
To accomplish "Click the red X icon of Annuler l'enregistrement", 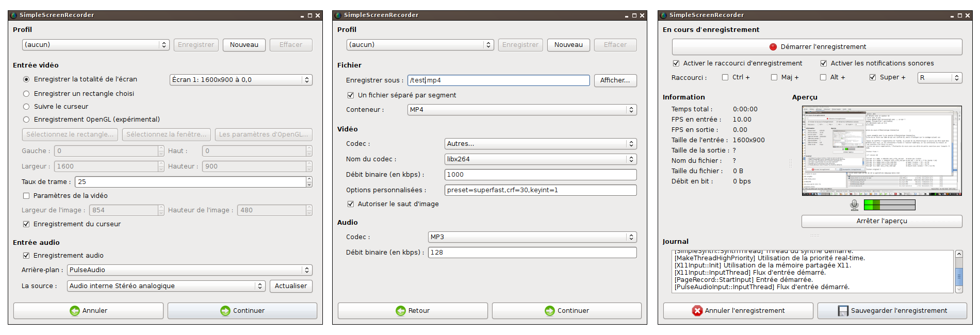I will (697, 311).
